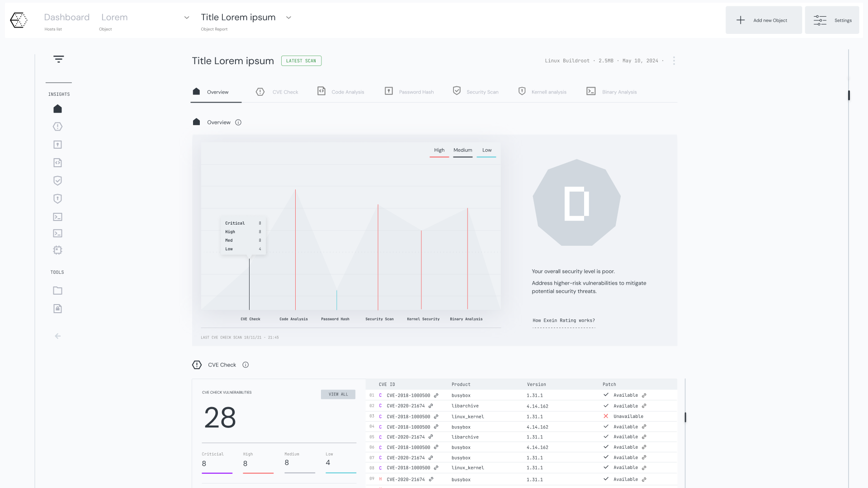Sort by Patch column header
The image size is (868, 488).
tap(609, 385)
